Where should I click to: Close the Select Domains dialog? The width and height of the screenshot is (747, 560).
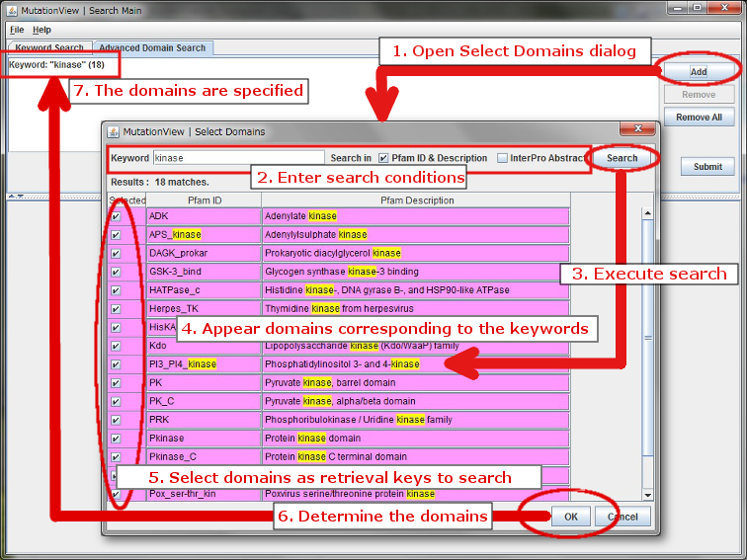point(637,131)
